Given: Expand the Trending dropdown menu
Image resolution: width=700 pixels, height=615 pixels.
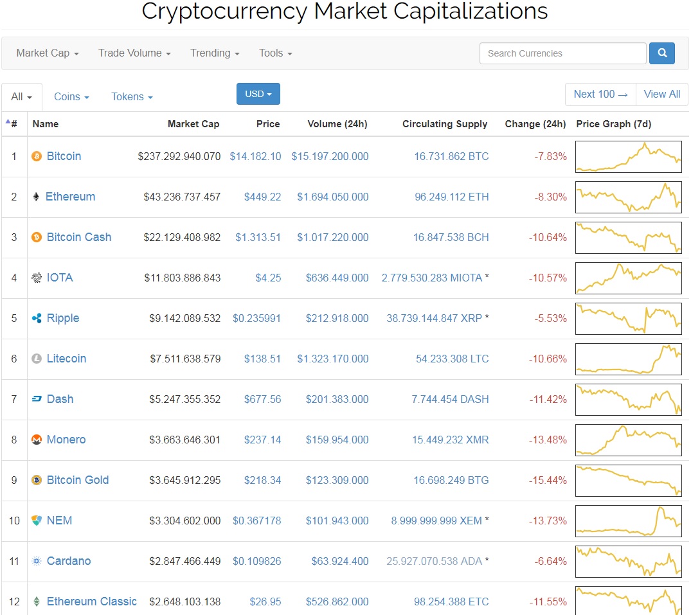Looking at the screenshot, I should [215, 53].
